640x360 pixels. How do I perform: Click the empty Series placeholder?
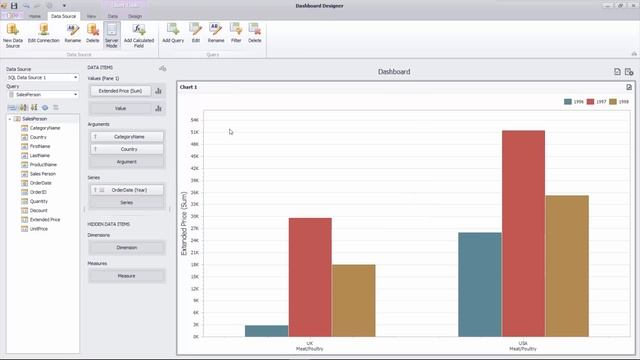pyautogui.click(x=127, y=202)
